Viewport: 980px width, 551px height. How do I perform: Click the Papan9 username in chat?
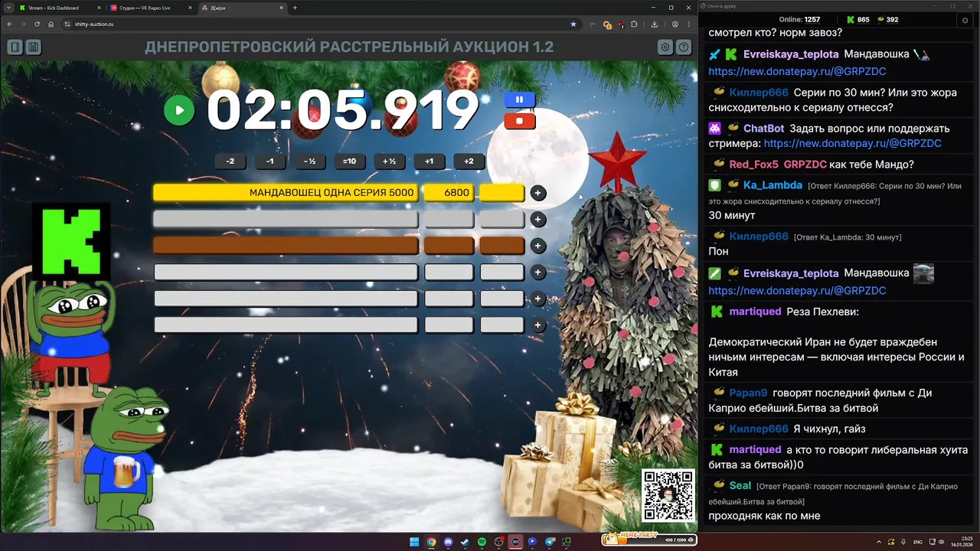pos(748,393)
